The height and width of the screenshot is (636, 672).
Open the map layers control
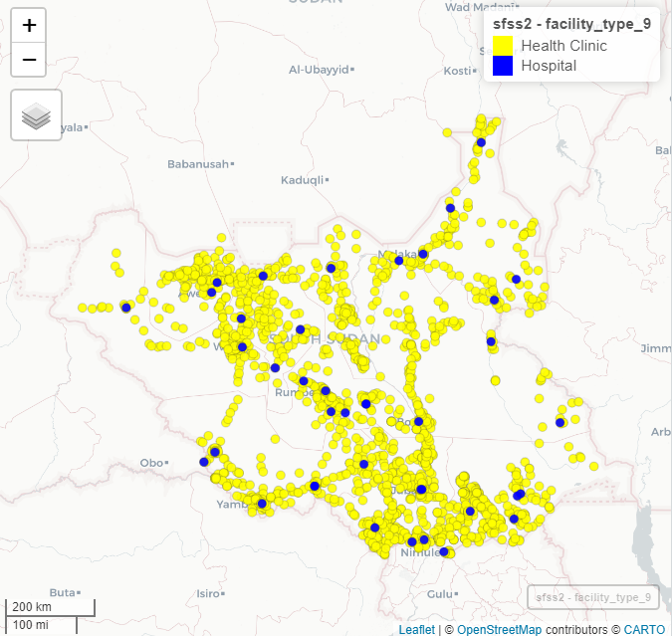pos(36,115)
